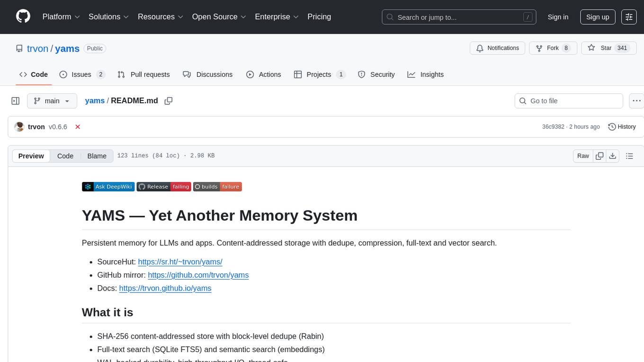This screenshot has height=362, width=644.
Task: Expand the Resources menu
Action: [x=161, y=17]
